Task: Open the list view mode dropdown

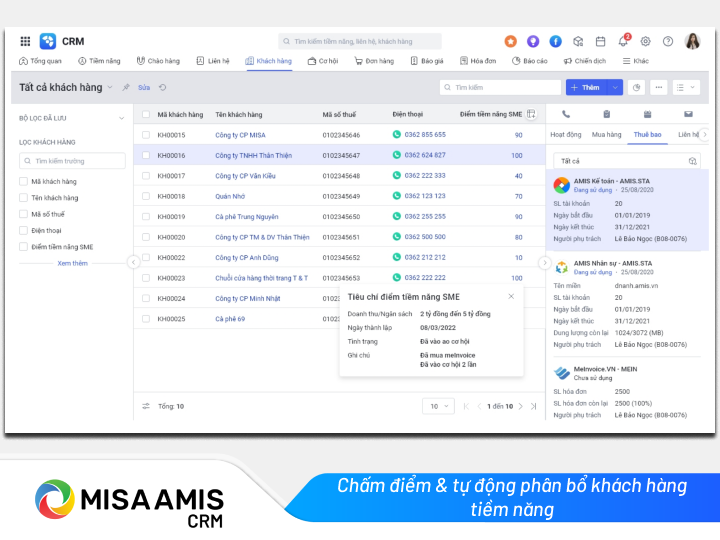Action: (x=686, y=87)
